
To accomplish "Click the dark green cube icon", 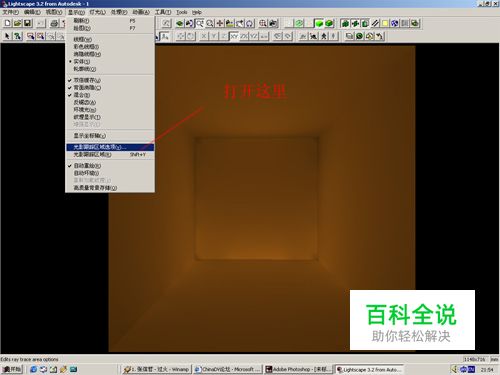I will [x=329, y=23].
